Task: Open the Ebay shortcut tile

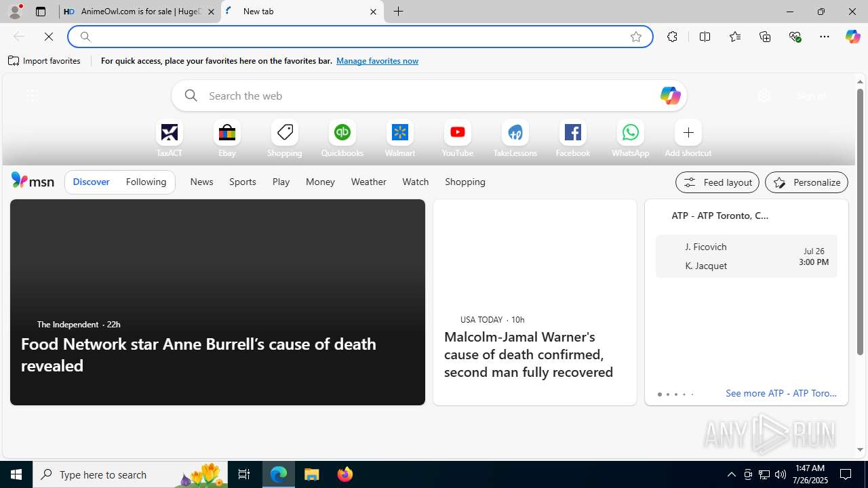Action: [x=227, y=139]
